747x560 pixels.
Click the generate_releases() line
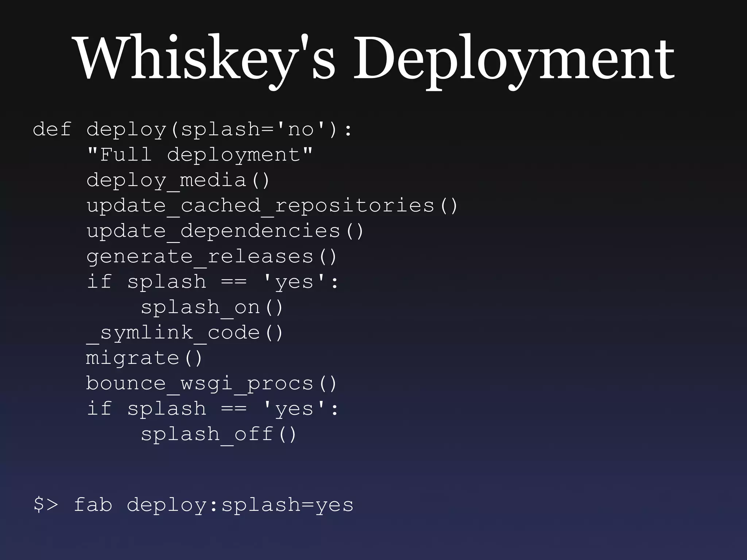tap(212, 256)
